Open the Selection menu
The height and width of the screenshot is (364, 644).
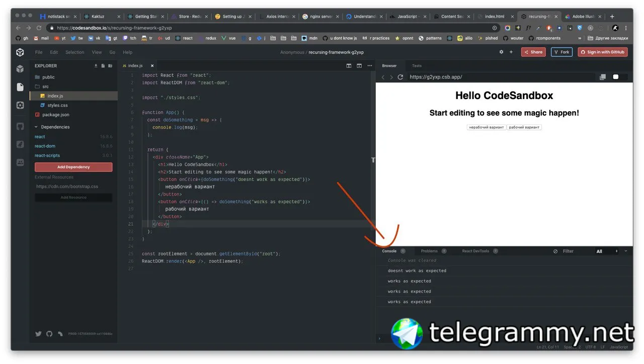tap(75, 52)
